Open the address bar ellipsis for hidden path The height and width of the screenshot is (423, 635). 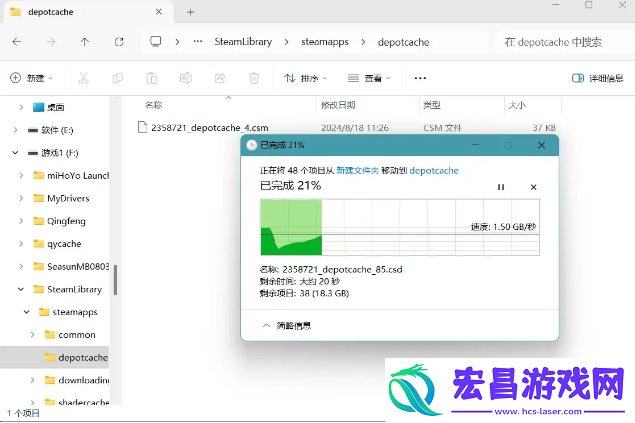click(x=198, y=42)
